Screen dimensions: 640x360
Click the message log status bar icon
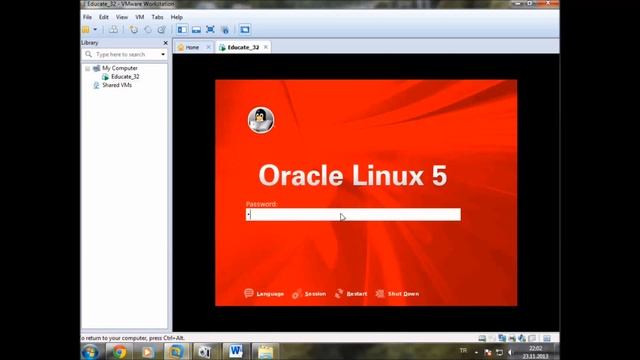pyautogui.click(x=532, y=338)
